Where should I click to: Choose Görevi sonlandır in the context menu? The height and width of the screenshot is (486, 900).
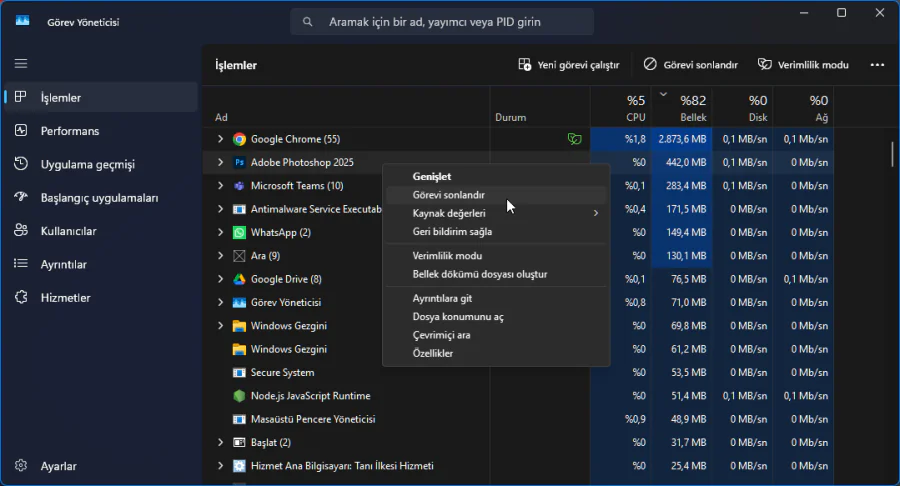point(496,195)
